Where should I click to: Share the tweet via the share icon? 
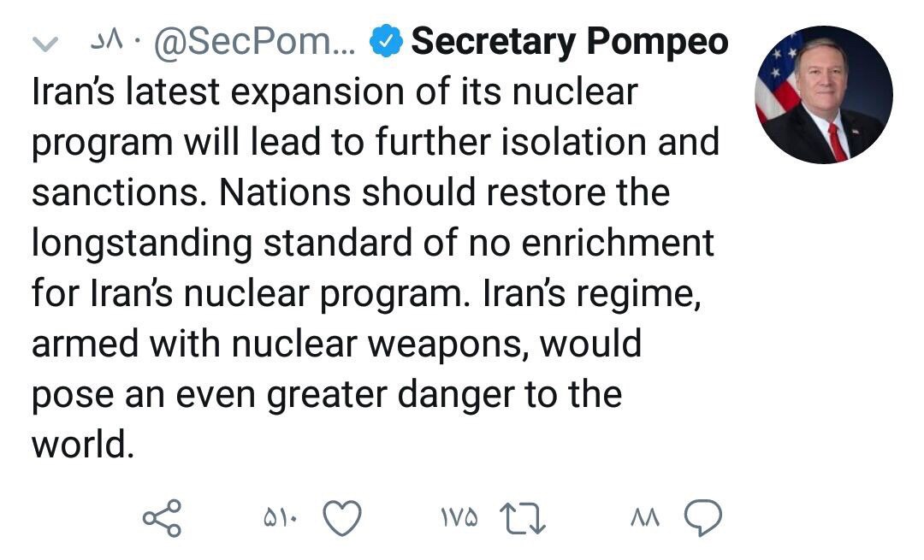coord(162,517)
